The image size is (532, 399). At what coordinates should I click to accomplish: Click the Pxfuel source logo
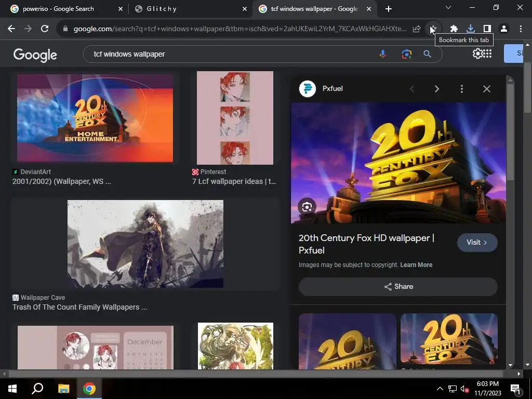308,88
